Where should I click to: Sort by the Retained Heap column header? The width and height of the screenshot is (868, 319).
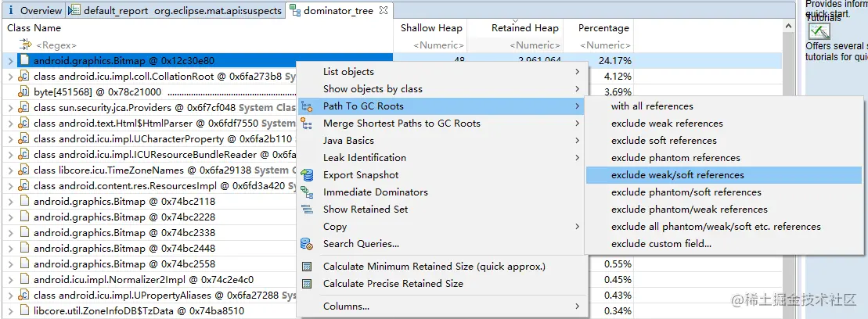click(524, 28)
